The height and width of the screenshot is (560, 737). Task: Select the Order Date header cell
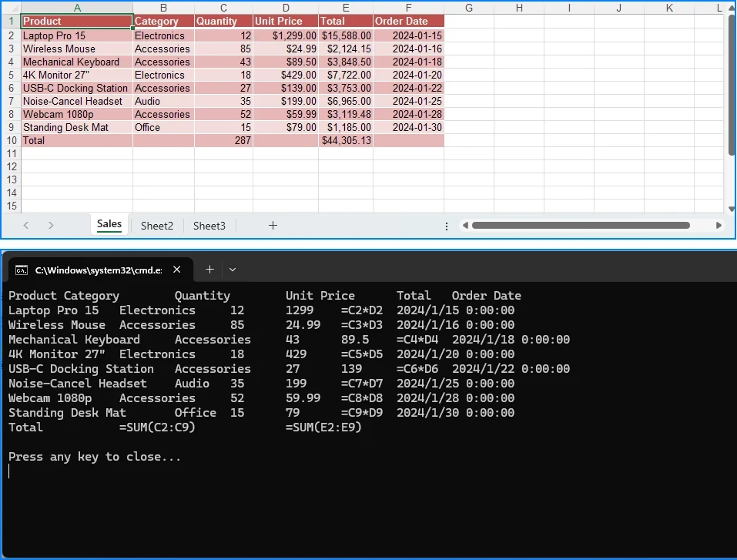[x=408, y=21]
